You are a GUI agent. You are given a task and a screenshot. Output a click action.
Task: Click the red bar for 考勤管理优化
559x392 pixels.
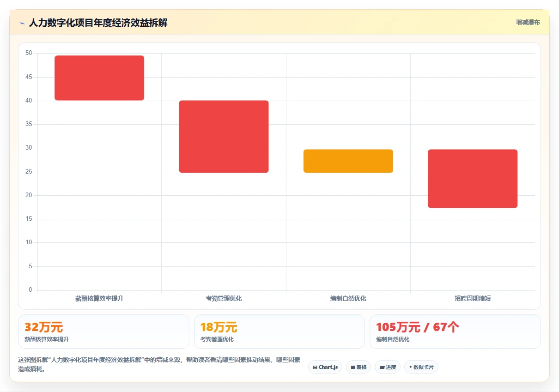224,137
